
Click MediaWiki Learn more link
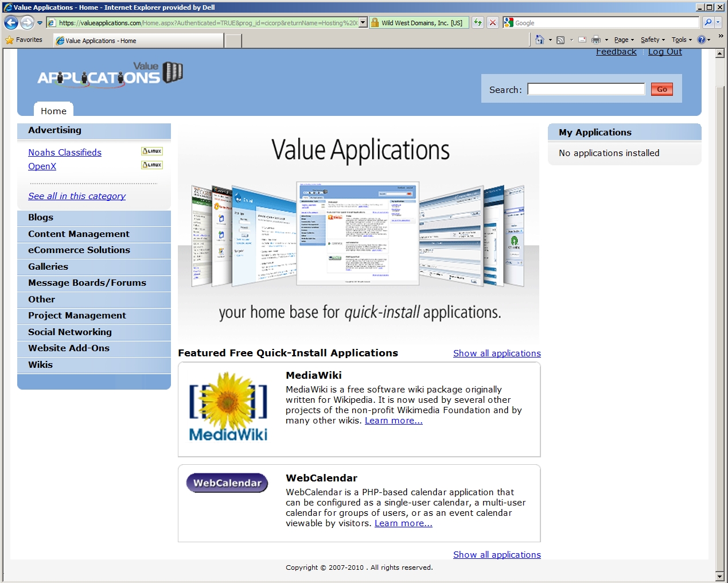pos(394,421)
